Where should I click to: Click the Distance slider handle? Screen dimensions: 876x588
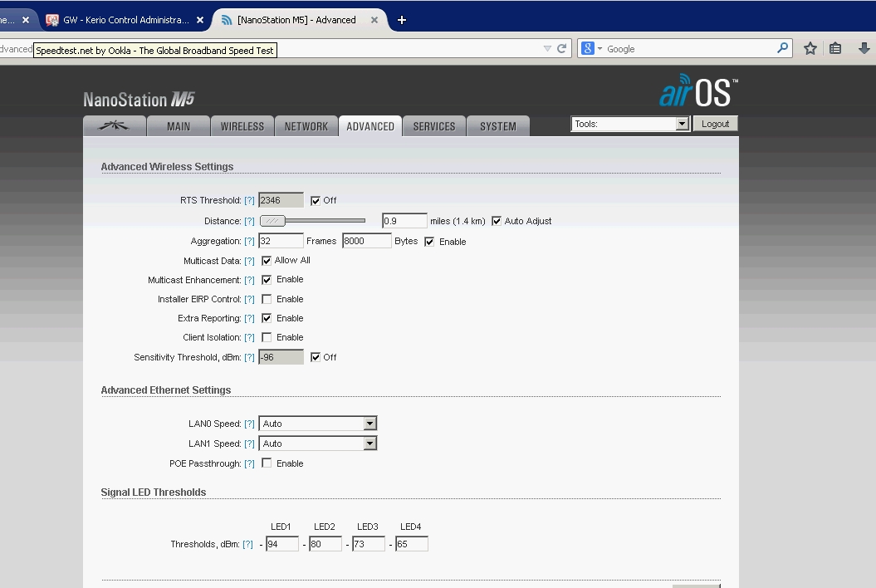(x=272, y=221)
